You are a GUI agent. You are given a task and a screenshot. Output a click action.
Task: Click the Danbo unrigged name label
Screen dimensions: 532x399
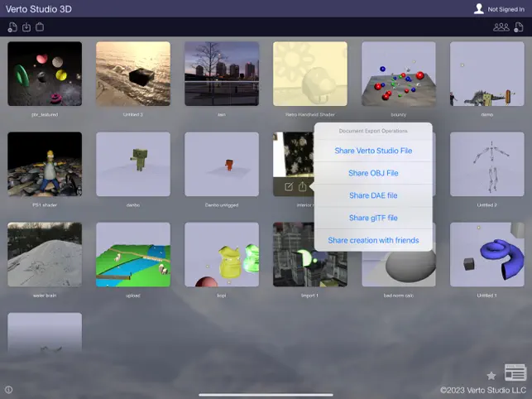[x=222, y=205]
